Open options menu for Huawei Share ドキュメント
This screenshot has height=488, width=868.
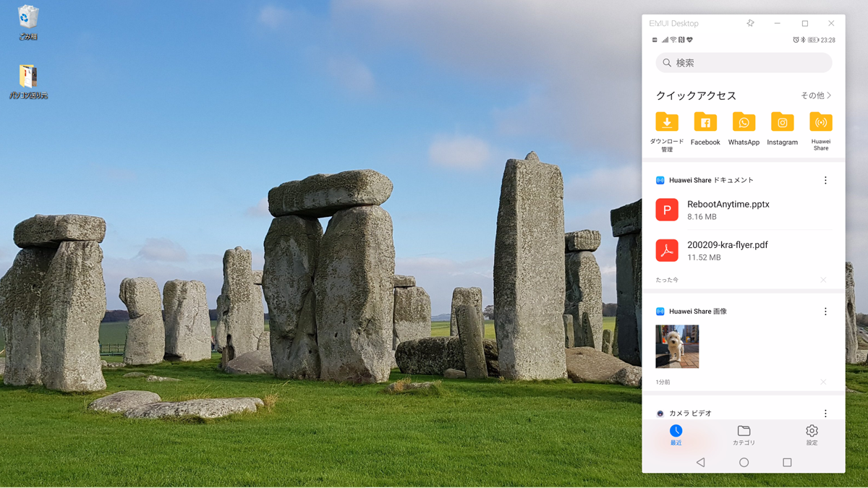pyautogui.click(x=825, y=181)
